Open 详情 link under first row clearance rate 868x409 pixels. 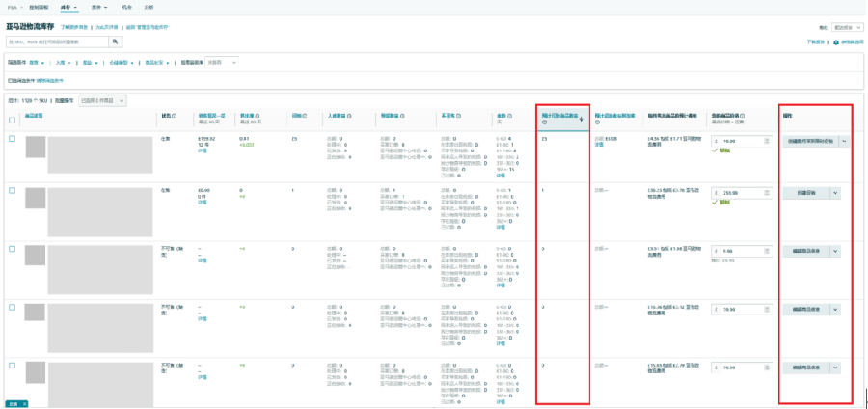pos(599,144)
